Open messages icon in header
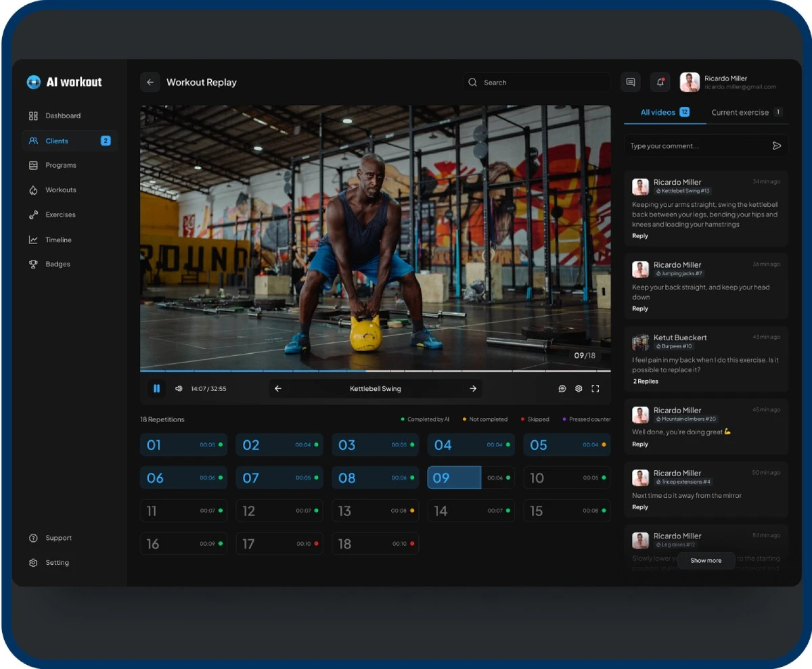The width and height of the screenshot is (812, 669). click(630, 83)
